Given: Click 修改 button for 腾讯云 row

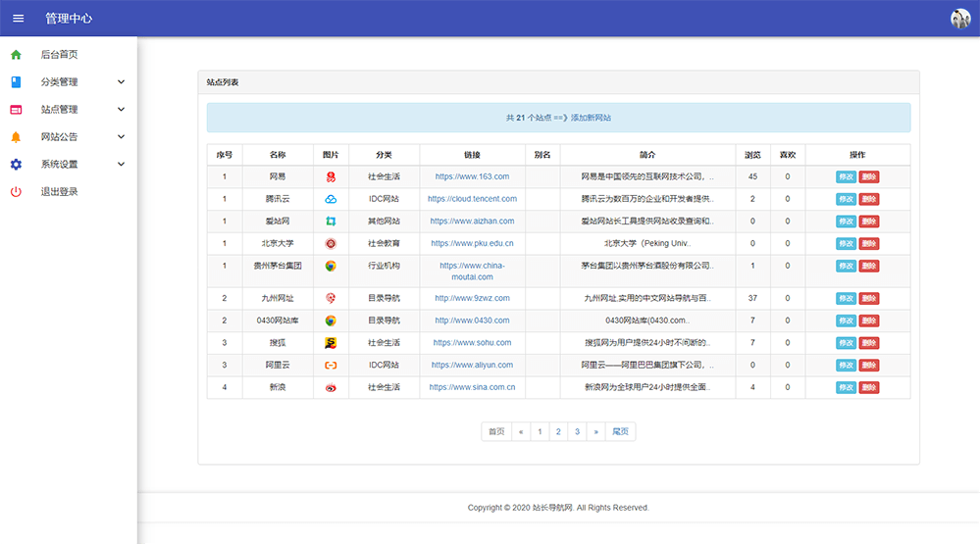Looking at the screenshot, I should pos(846,199).
